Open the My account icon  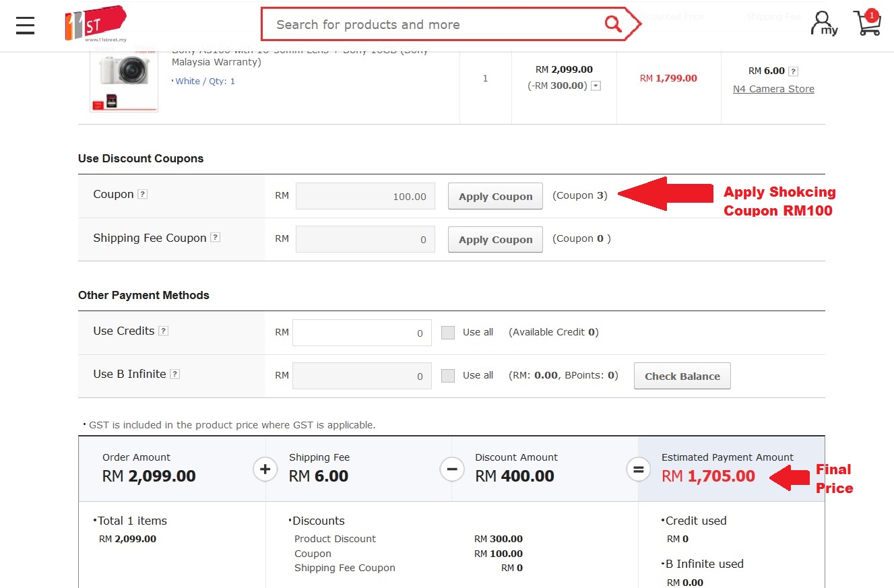click(x=823, y=24)
